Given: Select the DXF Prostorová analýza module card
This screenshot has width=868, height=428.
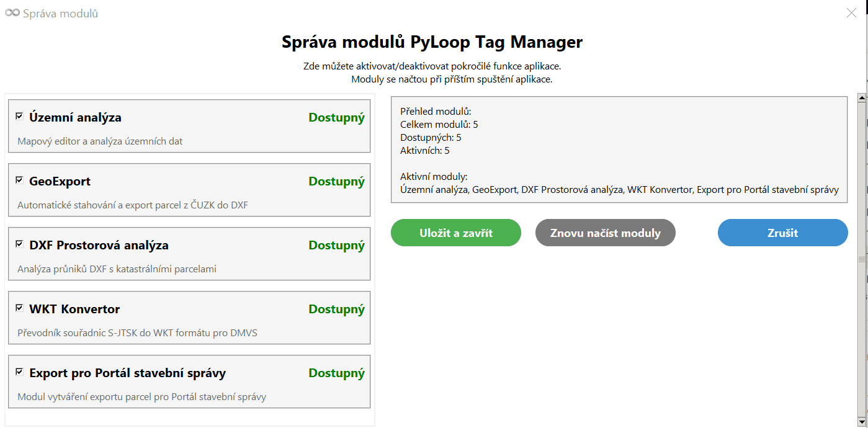Looking at the screenshot, I should tap(189, 254).
